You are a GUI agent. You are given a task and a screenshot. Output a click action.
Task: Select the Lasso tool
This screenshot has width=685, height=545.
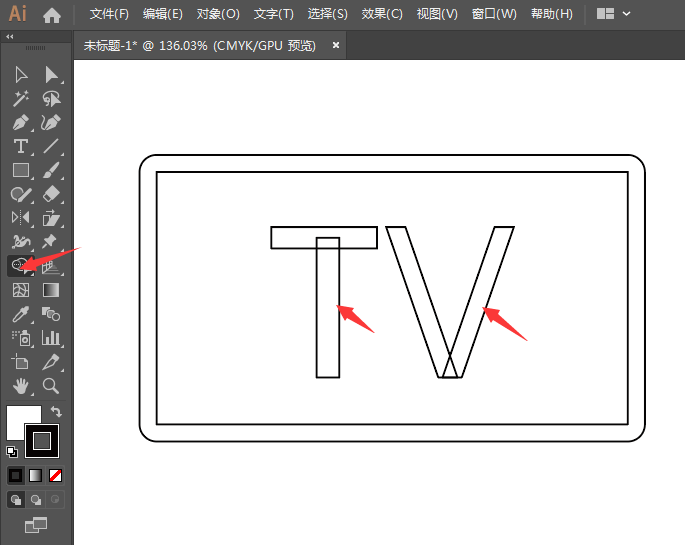(51, 99)
